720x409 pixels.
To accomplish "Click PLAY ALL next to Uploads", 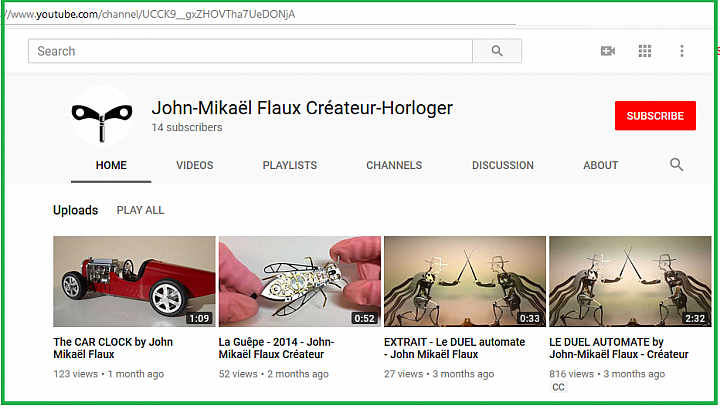I will [x=140, y=210].
